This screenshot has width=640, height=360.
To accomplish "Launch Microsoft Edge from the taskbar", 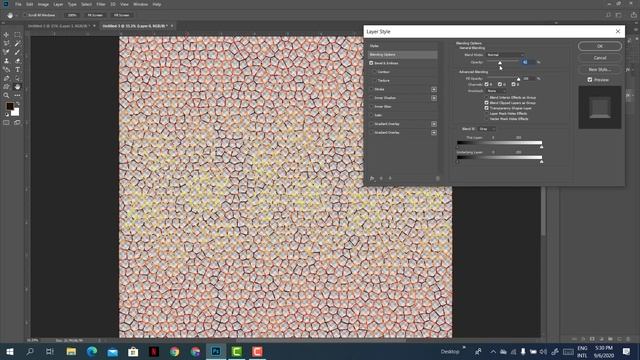I will click(x=92, y=351).
